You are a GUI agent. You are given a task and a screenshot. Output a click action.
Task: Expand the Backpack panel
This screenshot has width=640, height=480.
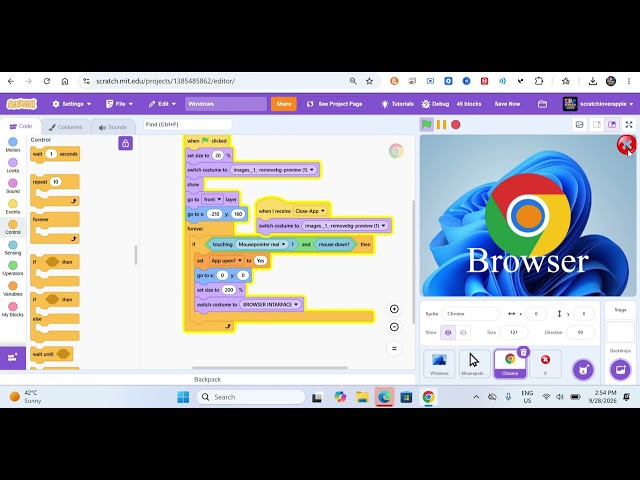(x=207, y=379)
